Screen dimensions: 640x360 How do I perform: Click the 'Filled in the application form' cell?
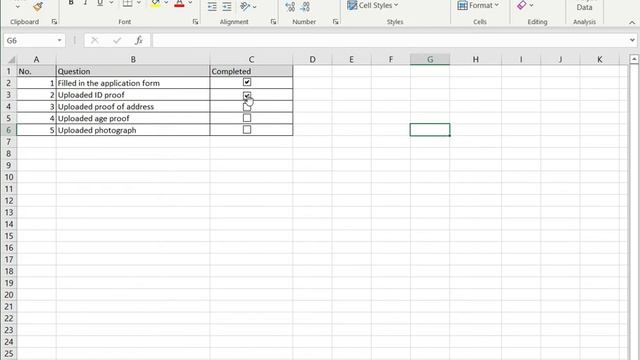[x=133, y=83]
